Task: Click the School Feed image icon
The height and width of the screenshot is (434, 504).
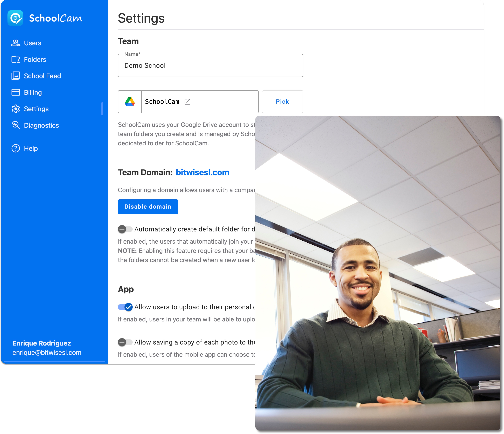Action: [16, 76]
